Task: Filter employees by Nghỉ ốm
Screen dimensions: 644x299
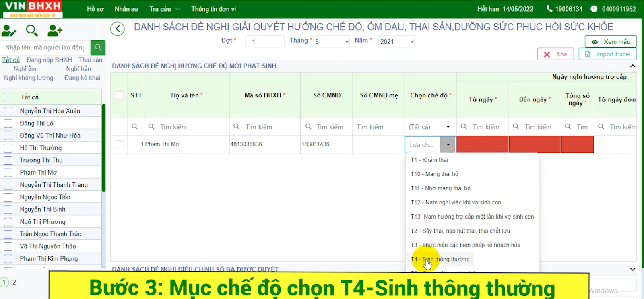Action: point(25,69)
